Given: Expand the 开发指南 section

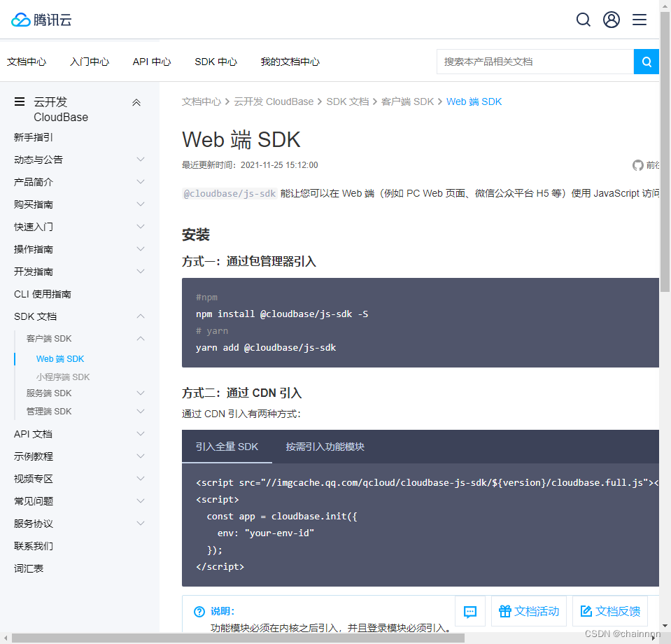Looking at the screenshot, I should pos(141,272).
